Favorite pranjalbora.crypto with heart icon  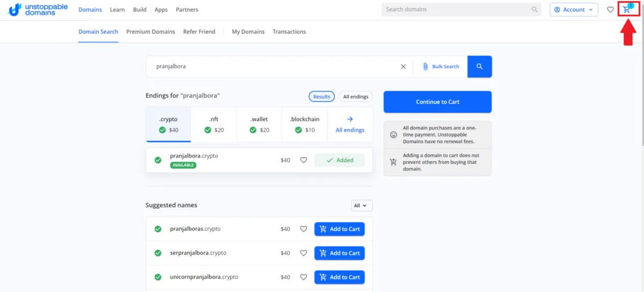point(303,160)
